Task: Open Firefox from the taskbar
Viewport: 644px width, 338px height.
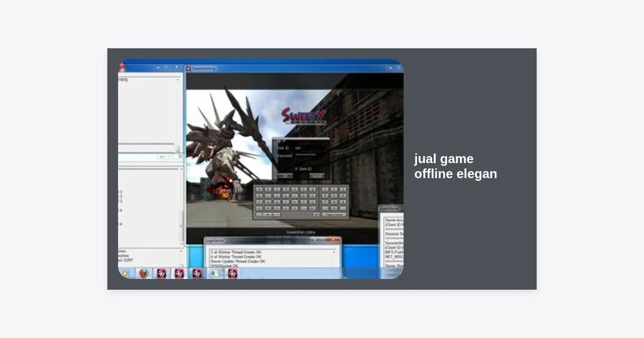Action: [143, 273]
